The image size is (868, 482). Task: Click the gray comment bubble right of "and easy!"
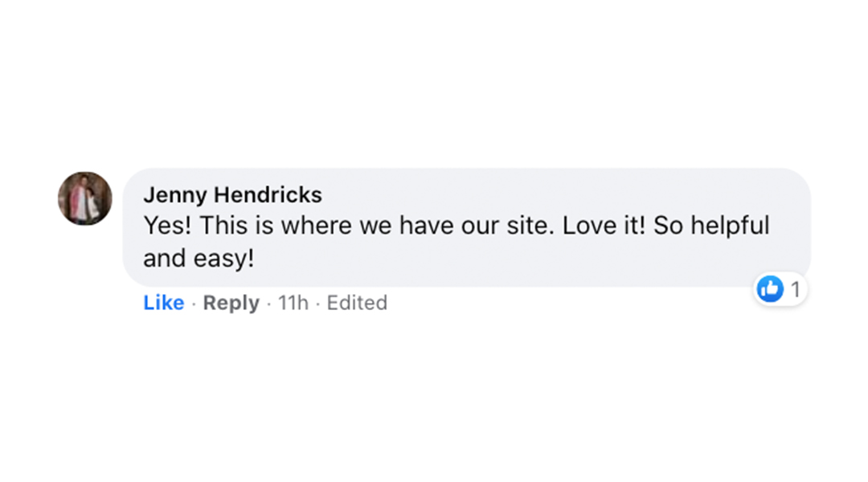(498, 259)
